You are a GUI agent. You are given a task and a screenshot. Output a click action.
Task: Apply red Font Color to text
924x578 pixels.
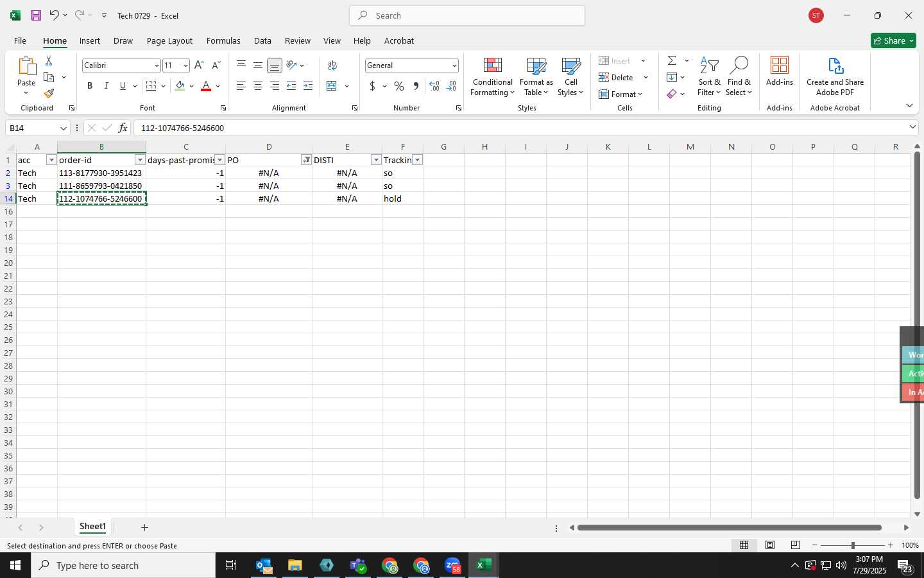tap(206, 86)
